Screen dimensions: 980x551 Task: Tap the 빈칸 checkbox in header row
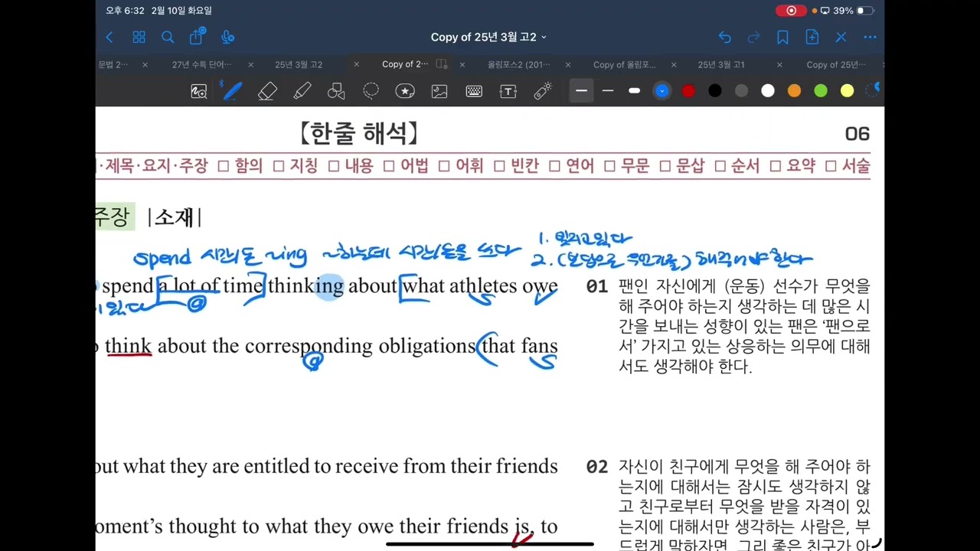(499, 166)
